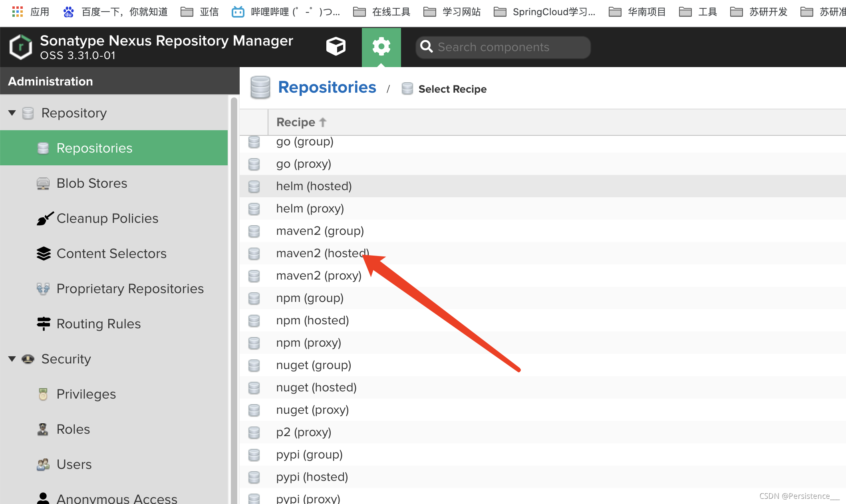Select pypi (hosted) recipe
This screenshot has height=504, width=846.
click(x=543, y=477)
